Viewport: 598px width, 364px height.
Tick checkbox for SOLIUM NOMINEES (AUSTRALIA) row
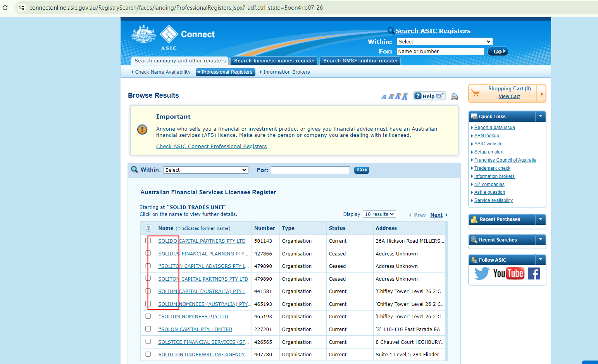pyautogui.click(x=148, y=304)
